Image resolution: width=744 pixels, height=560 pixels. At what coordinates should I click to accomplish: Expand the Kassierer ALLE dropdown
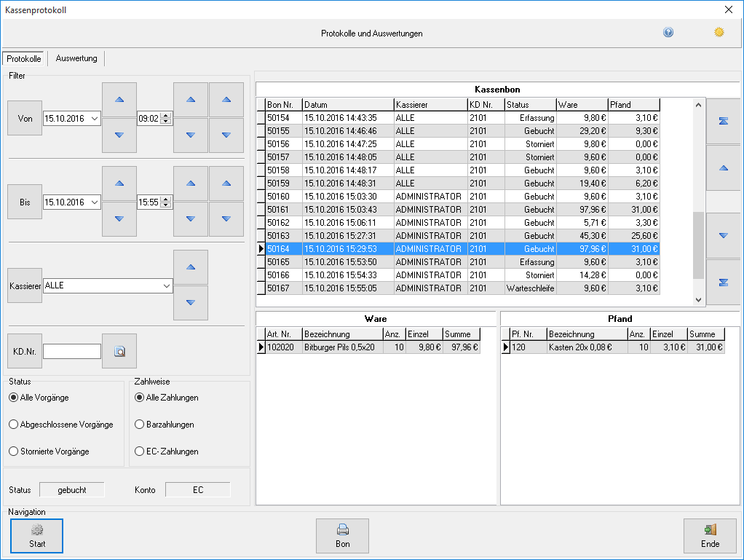click(x=167, y=285)
